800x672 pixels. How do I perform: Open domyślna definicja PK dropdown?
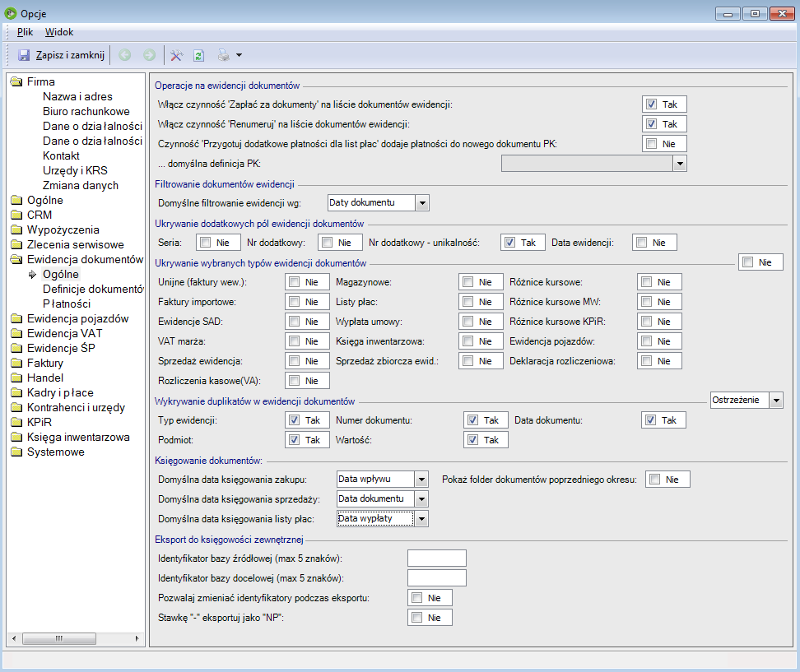680,164
